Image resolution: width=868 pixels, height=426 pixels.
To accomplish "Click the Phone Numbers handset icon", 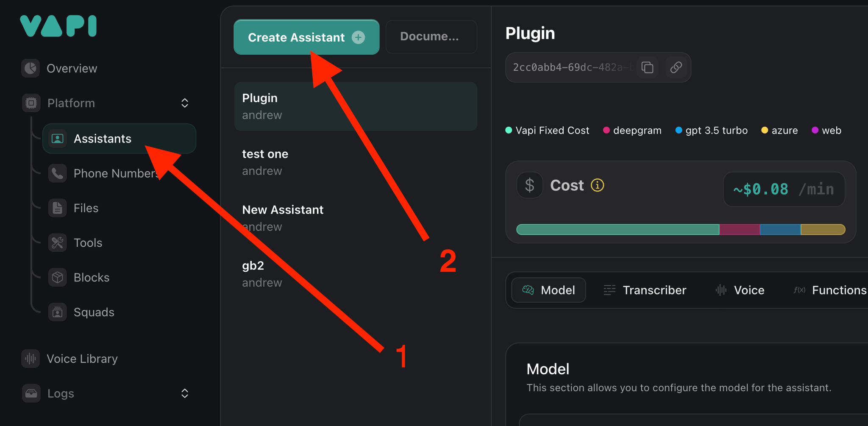I will [x=57, y=173].
